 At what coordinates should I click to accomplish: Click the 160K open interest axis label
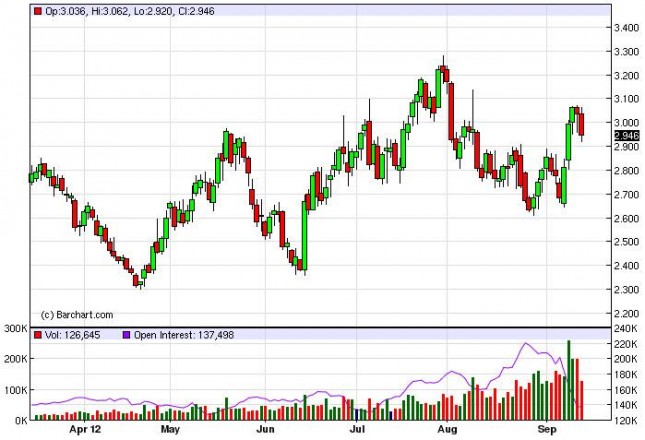coord(626,389)
